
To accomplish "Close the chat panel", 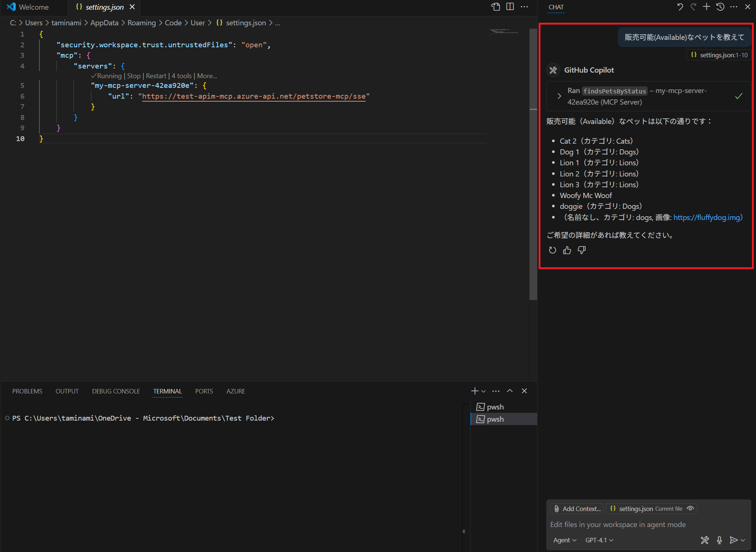I will click(747, 7).
